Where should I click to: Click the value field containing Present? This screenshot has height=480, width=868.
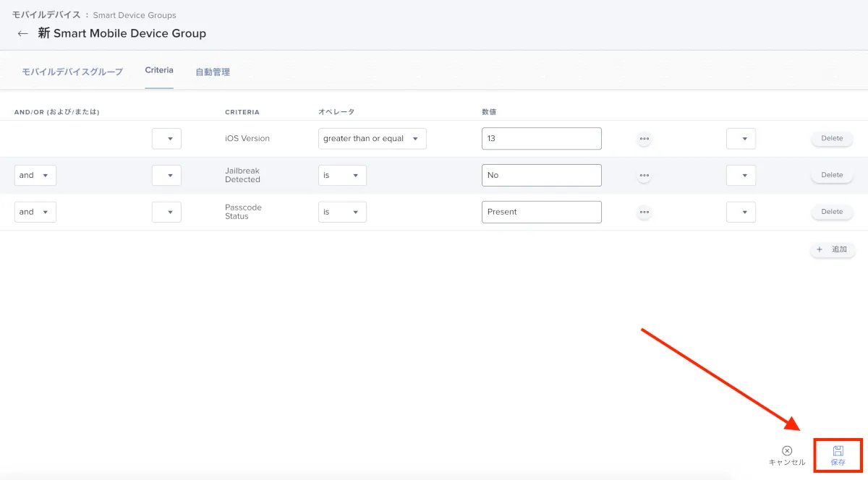[541, 213]
